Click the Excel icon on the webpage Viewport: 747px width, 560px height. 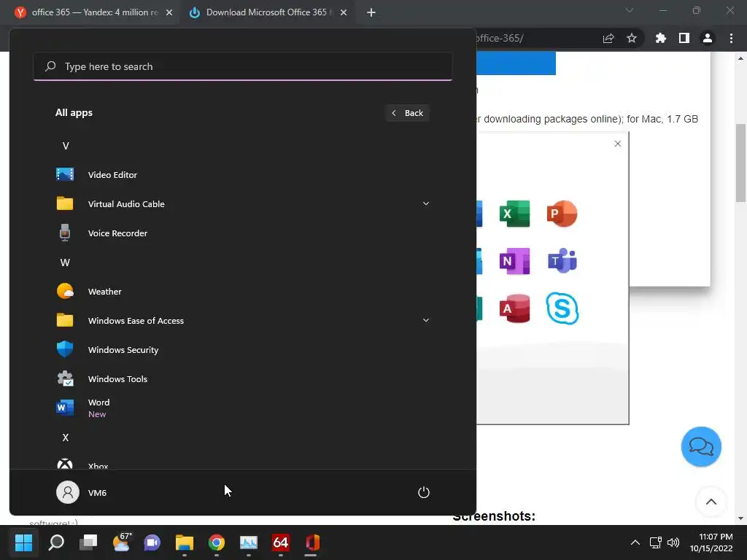[514, 214]
